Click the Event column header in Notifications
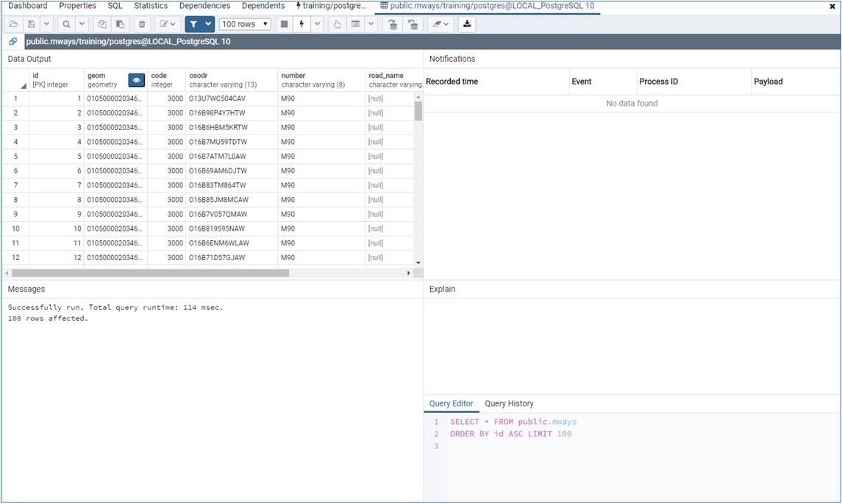Viewport: 842px width, 504px height. click(603, 82)
